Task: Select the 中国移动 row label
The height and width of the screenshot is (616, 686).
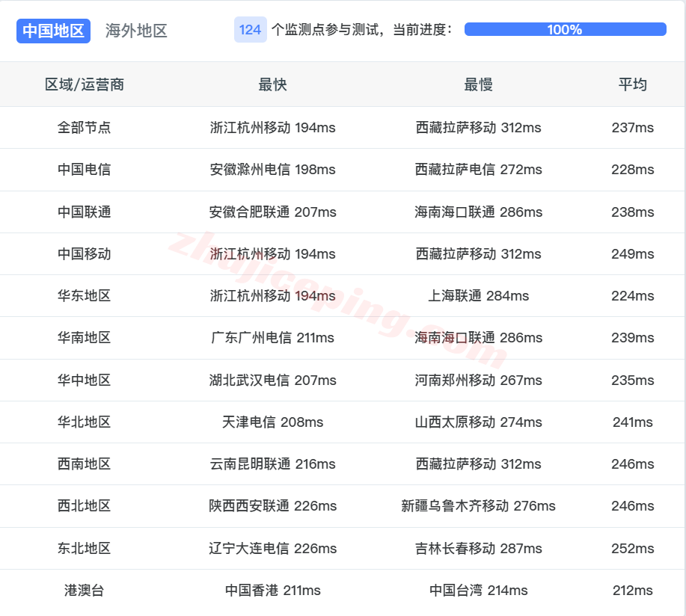Action: [x=84, y=254]
